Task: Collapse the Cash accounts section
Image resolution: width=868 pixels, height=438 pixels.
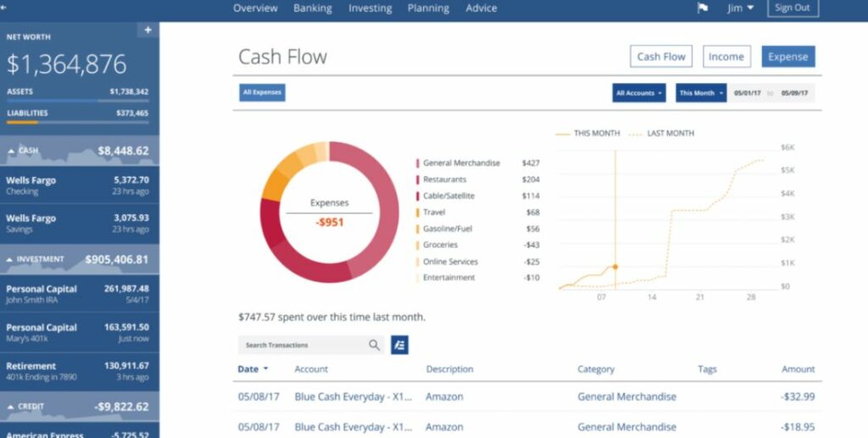Action: [x=79, y=151]
